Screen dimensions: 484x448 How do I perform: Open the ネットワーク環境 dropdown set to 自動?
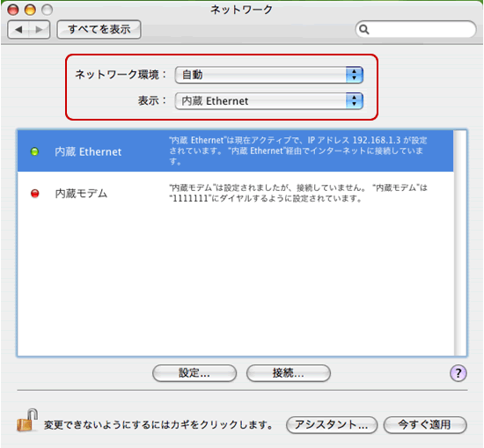point(269,75)
